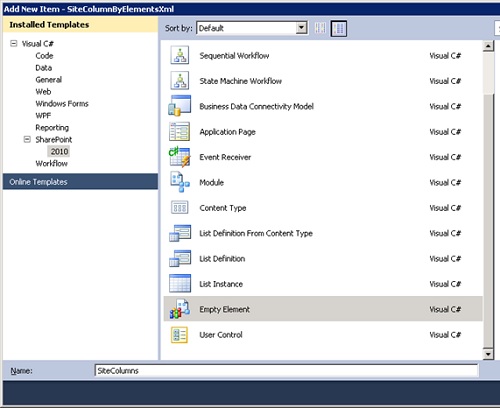Select the Sequential Workflow template icon
Image resolution: width=500 pixels, height=408 pixels.
[x=180, y=55]
